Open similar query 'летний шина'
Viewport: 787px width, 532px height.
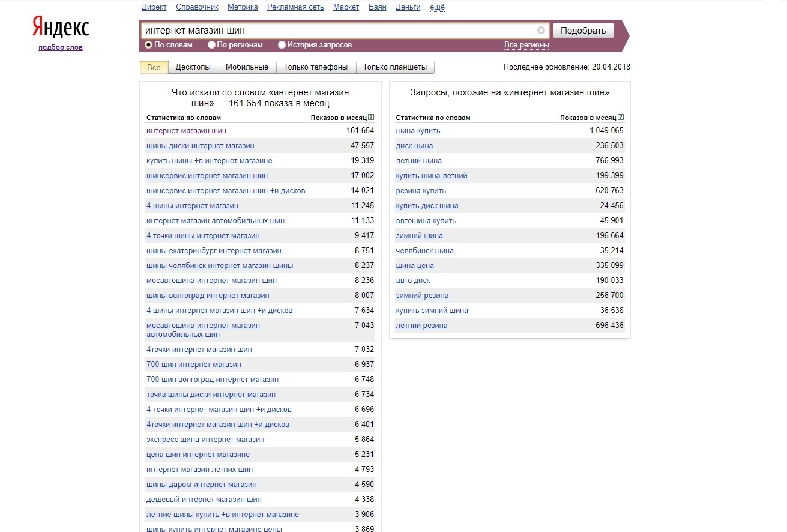[x=419, y=161]
